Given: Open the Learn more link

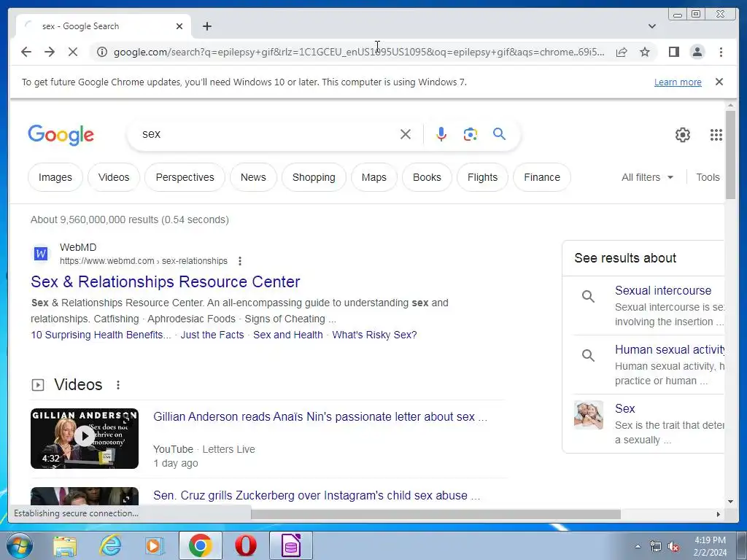Looking at the screenshot, I should click(x=678, y=82).
